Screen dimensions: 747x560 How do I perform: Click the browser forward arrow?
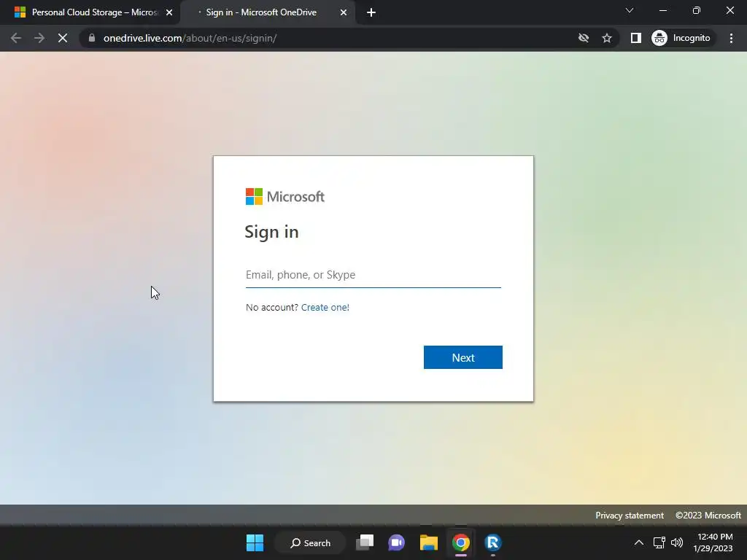click(39, 38)
